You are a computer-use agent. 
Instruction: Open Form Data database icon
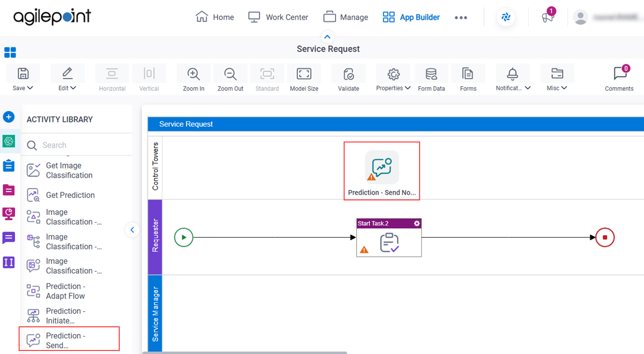[431, 74]
